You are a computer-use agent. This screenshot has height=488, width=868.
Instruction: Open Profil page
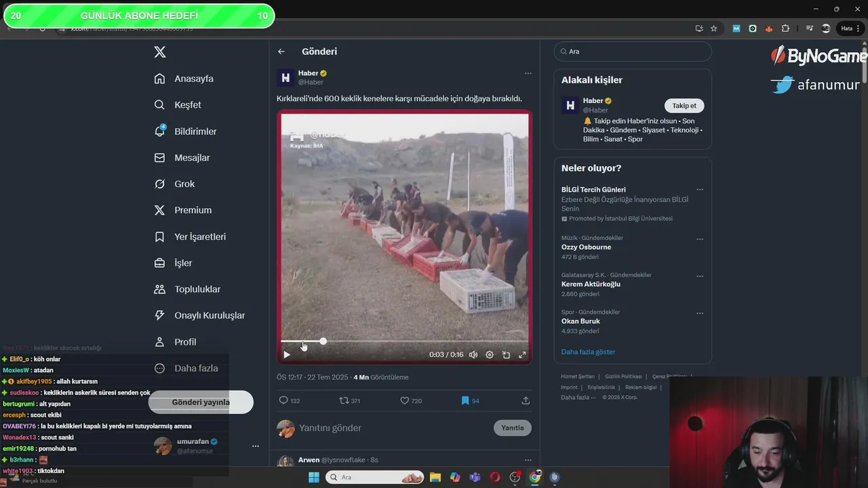pyautogui.click(x=175, y=342)
